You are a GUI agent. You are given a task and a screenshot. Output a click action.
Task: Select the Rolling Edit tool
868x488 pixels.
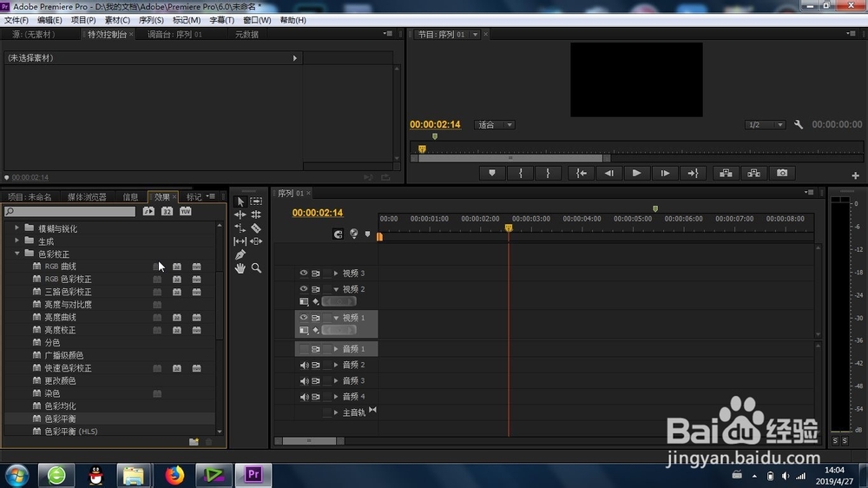(x=256, y=214)
